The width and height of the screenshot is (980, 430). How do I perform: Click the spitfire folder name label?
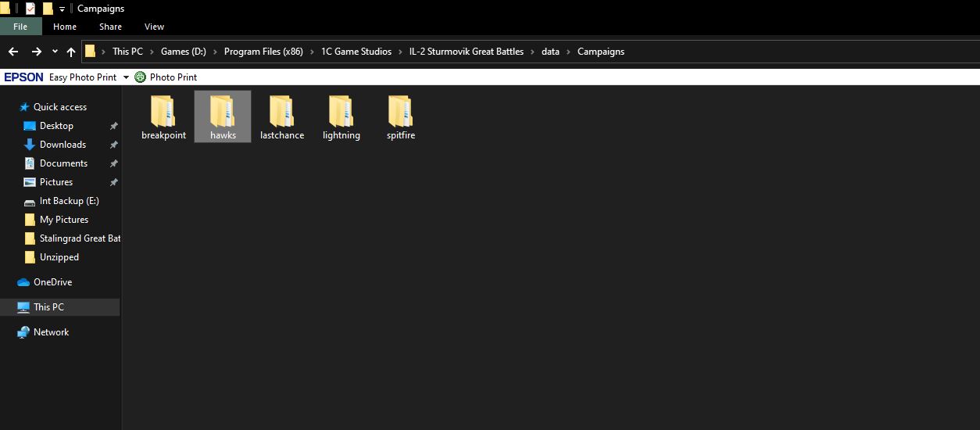tap(401, 135)
